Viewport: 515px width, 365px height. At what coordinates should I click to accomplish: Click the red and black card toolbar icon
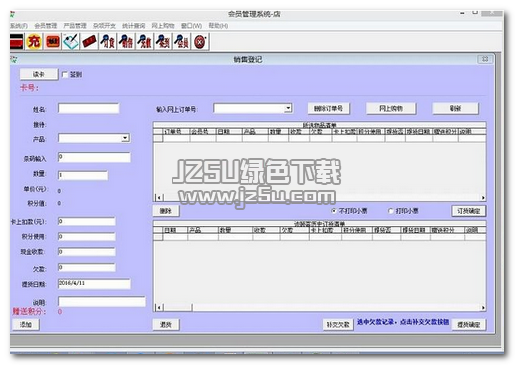(x=16, y=42)
